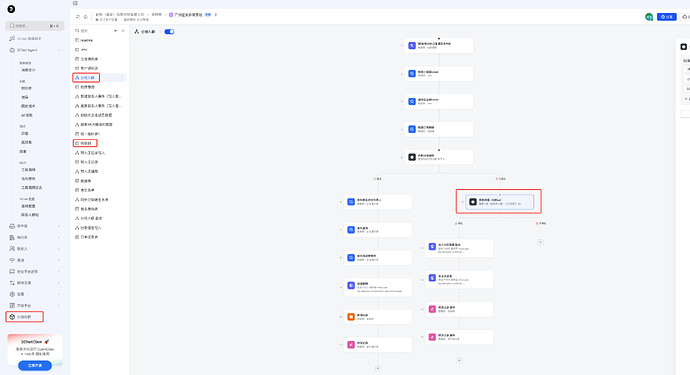The width and height of the screenshot is (690, 375).
Task: Open the readme item in list panel
Action: [x=99, y=40]
